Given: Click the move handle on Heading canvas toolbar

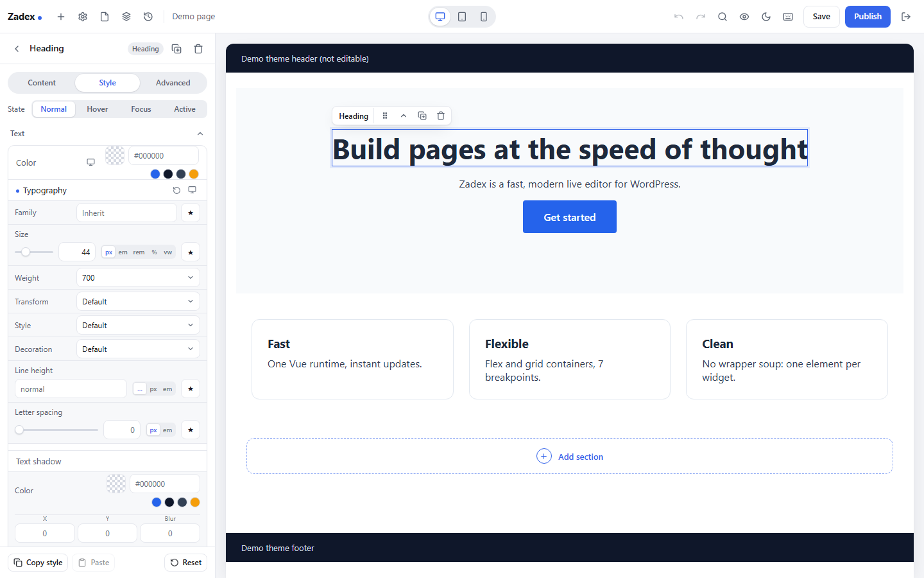Looking at the screenshot, I should pos(385,116).
